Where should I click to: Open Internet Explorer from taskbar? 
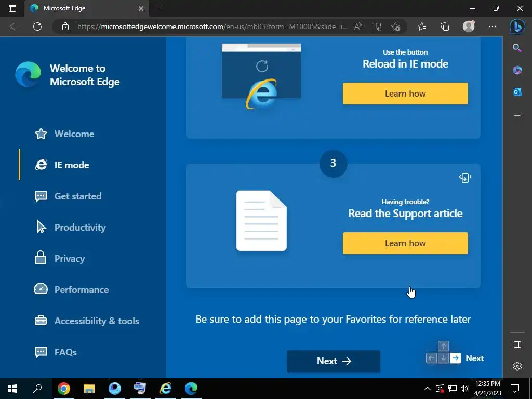coord(166,388)
